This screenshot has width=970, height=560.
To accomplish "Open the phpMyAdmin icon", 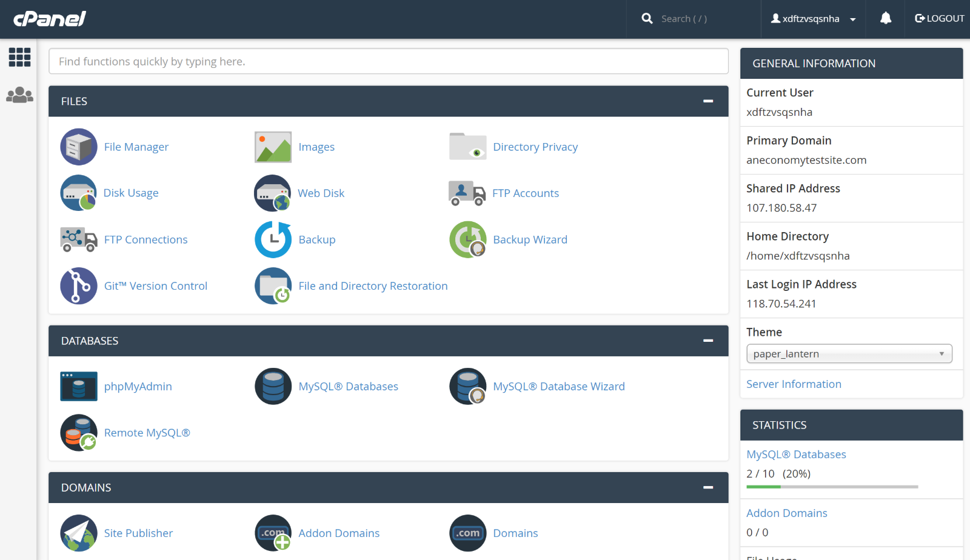I will (x=79, y=386).
